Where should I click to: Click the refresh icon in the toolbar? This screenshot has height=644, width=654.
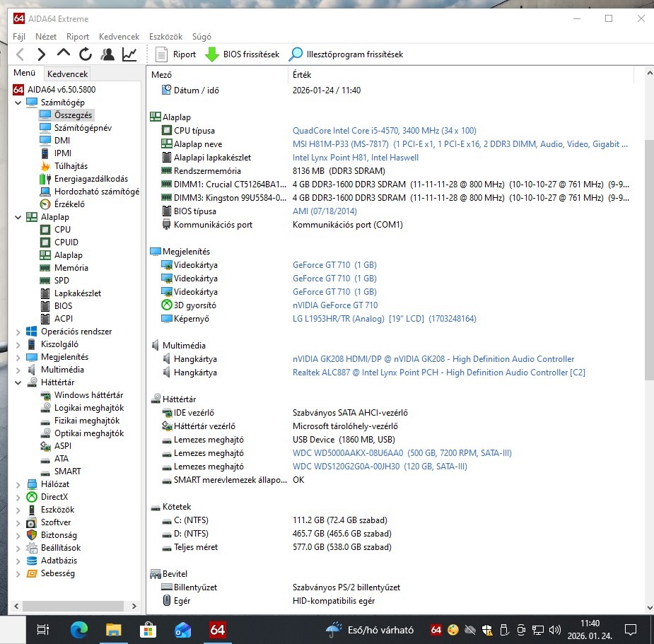click(x=85, y=54)
